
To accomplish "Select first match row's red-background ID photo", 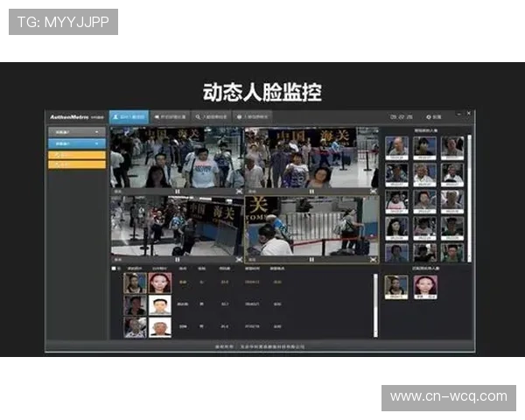I will 160,283.
